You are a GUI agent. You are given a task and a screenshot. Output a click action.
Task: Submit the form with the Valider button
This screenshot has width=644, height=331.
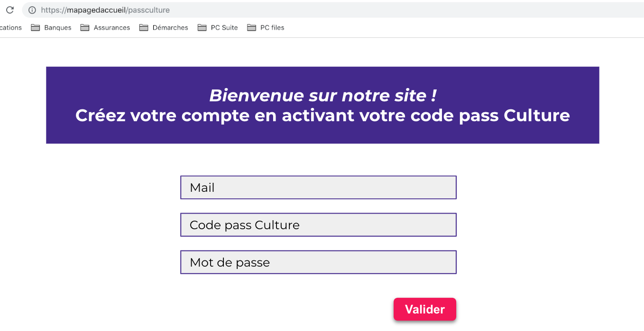(425, 309)
